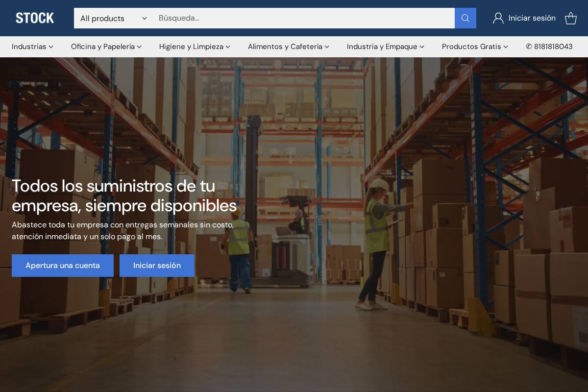This screenshot has width=588, height=392.
Task: Expand the Productos Gratis menu
Action: point(475,47)
